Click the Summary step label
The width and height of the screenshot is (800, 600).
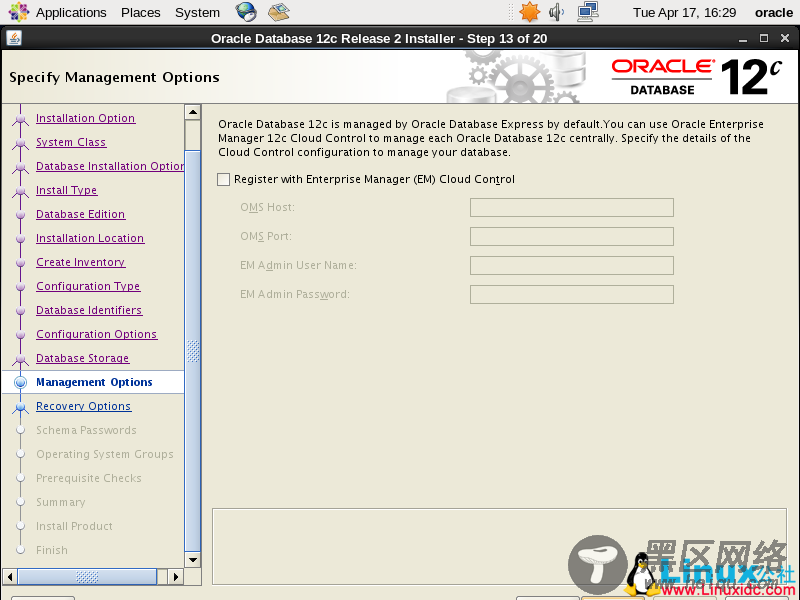(61, 502)
